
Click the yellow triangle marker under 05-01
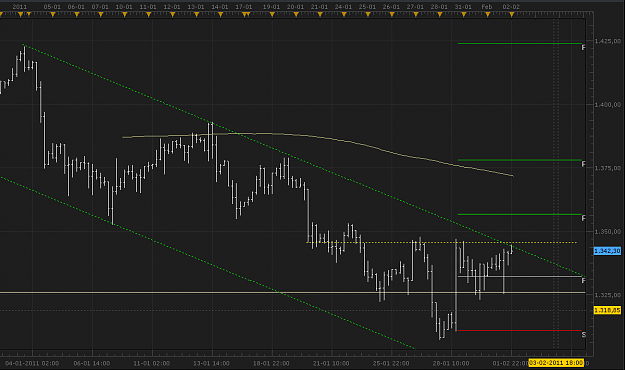(53, 15)
